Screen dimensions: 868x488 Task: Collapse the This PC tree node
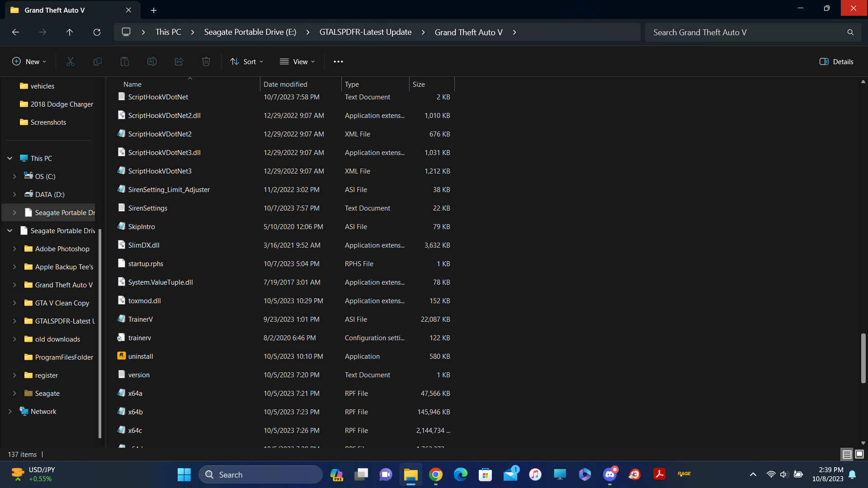coord(9,158)
